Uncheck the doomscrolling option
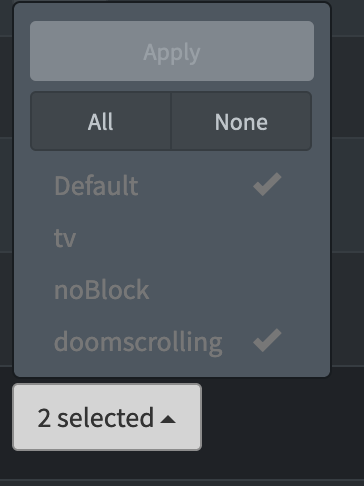 (x=172, y=342)
